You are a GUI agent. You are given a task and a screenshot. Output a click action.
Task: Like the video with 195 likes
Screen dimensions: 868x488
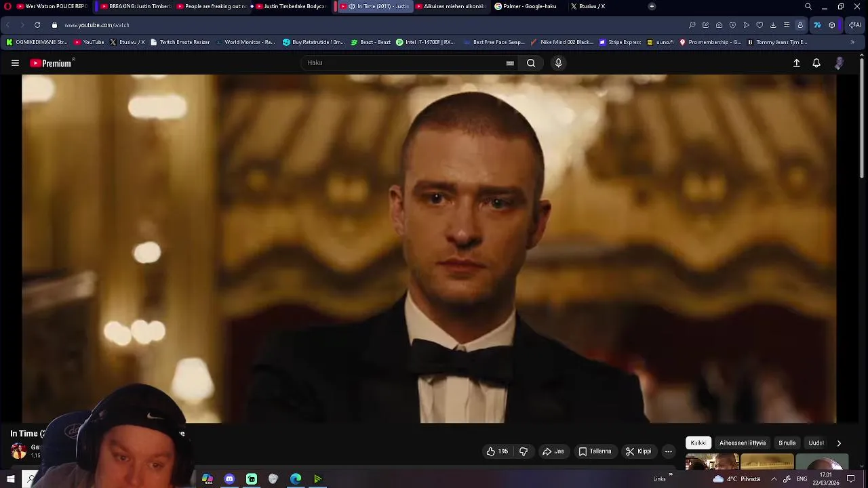point(497,451)
